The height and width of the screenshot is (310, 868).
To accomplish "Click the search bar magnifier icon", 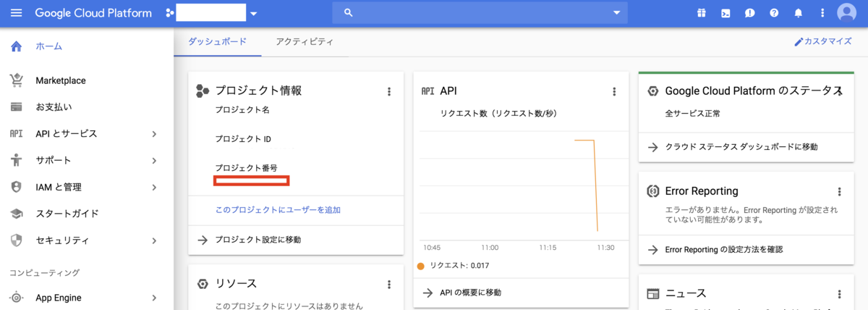I will [x=348, y=13].
